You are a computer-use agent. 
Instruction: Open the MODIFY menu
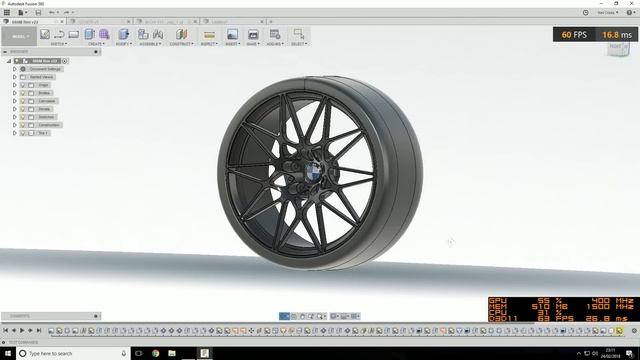(124, 44)
